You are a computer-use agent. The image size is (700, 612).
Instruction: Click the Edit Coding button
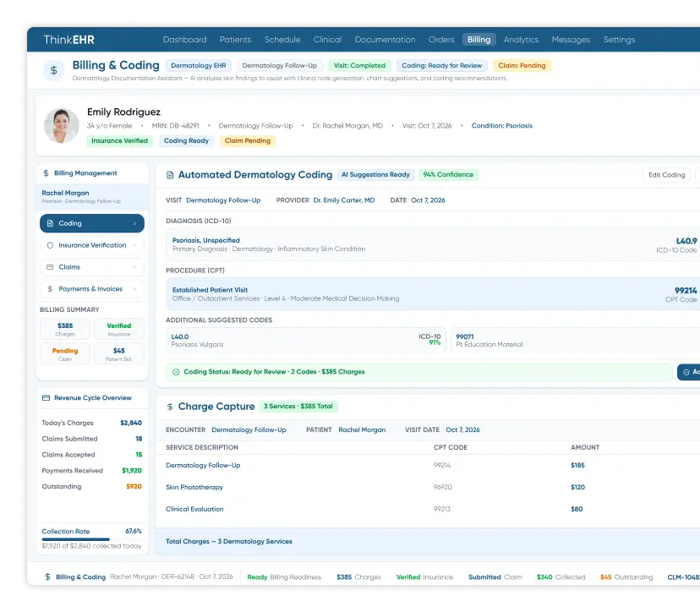[666, 175]
